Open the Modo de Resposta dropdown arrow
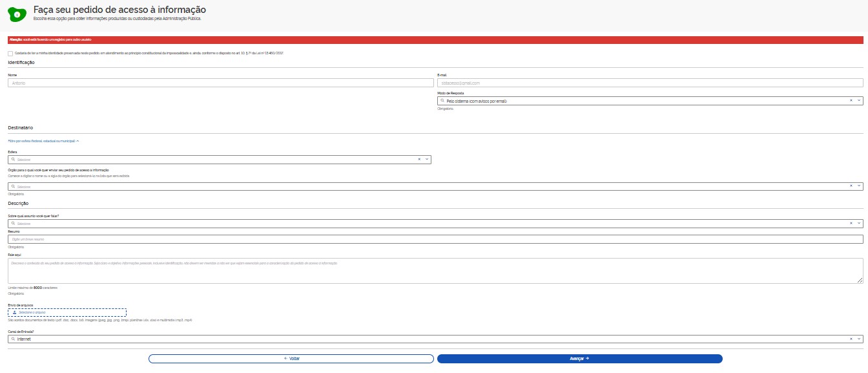The height and width of the screenshot is (373, 868). click(858, 101)
